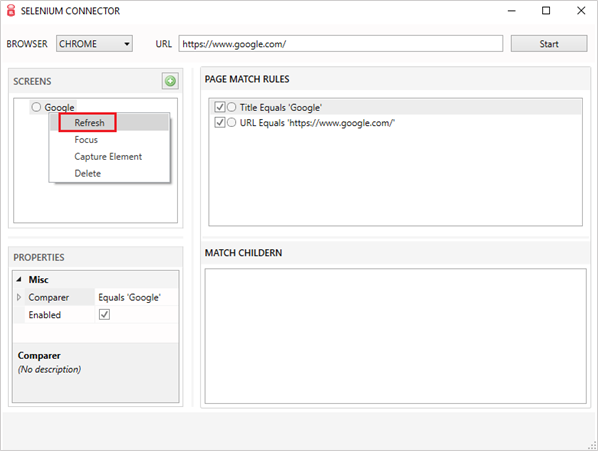Click the Comparer value Equals 'Google'
This screenshot has height=451, width=598.
tap(130, 297)
